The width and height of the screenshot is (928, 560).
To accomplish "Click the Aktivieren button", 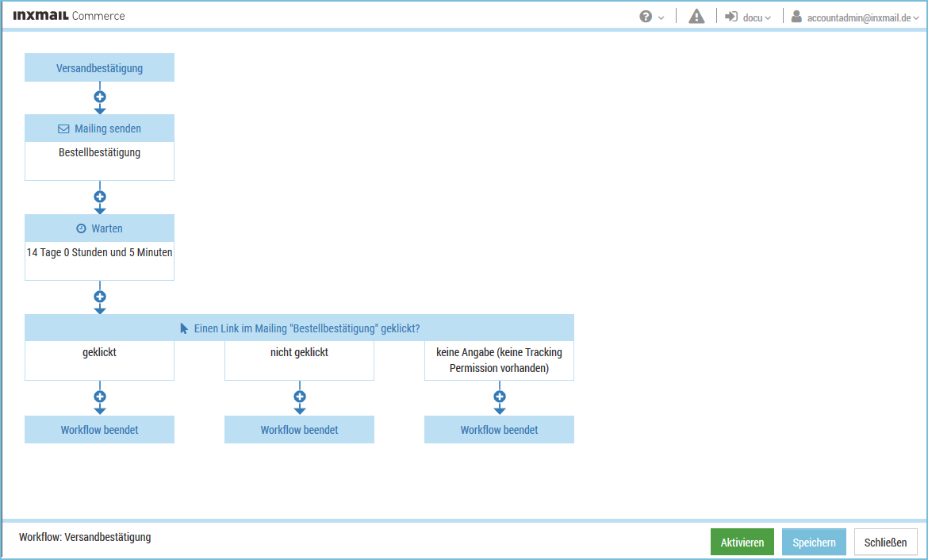I will (x=742, y=543).
